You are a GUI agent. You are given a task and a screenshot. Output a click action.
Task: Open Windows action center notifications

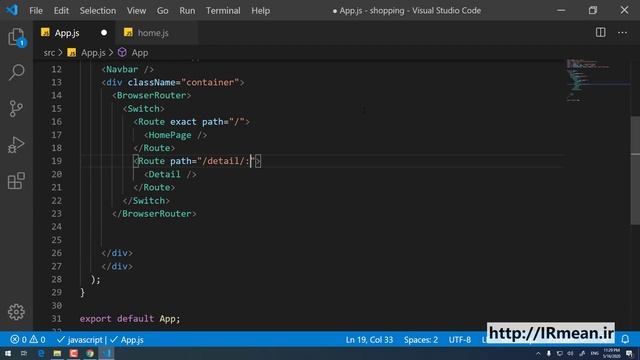pyautogui.click(x=629, y=353)
